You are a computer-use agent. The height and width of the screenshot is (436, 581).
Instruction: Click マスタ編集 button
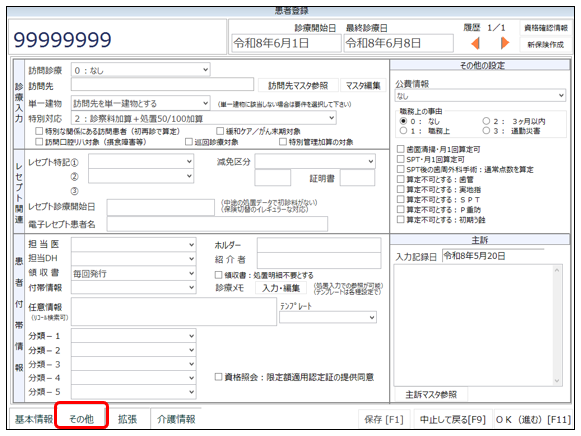coord(363,86)
